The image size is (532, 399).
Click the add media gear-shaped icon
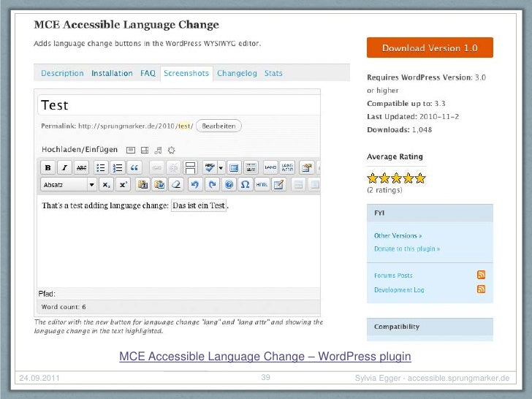[x=171, y=150]
